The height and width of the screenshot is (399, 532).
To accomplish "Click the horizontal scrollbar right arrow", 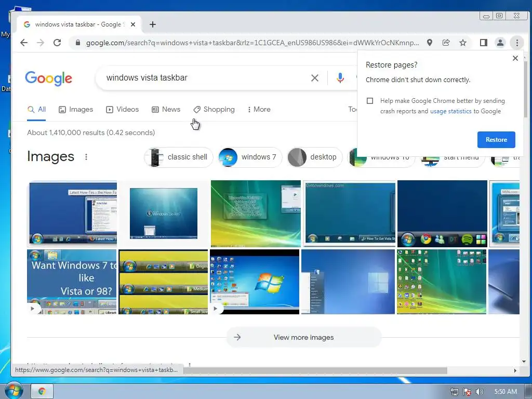I will tap(515, 370).
